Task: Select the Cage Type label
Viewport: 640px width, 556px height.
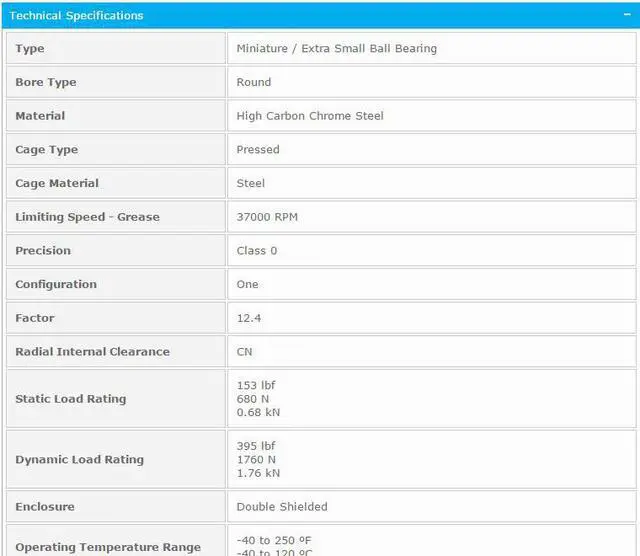Action: (x=47, y=150)
